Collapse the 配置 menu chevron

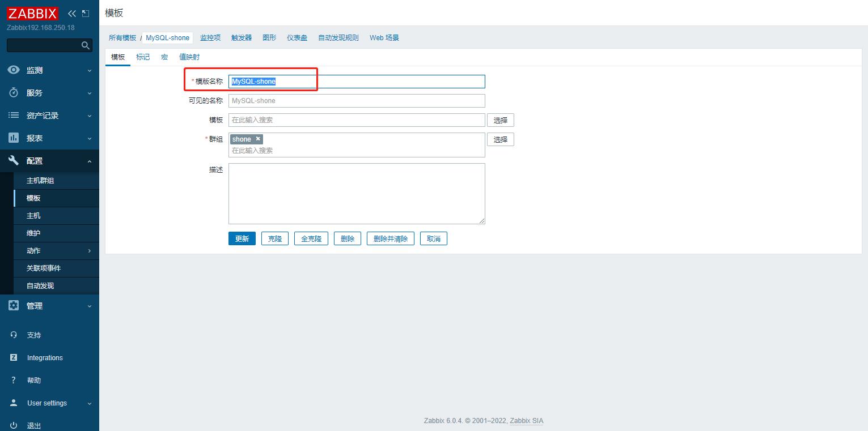[x=90, y=161]
